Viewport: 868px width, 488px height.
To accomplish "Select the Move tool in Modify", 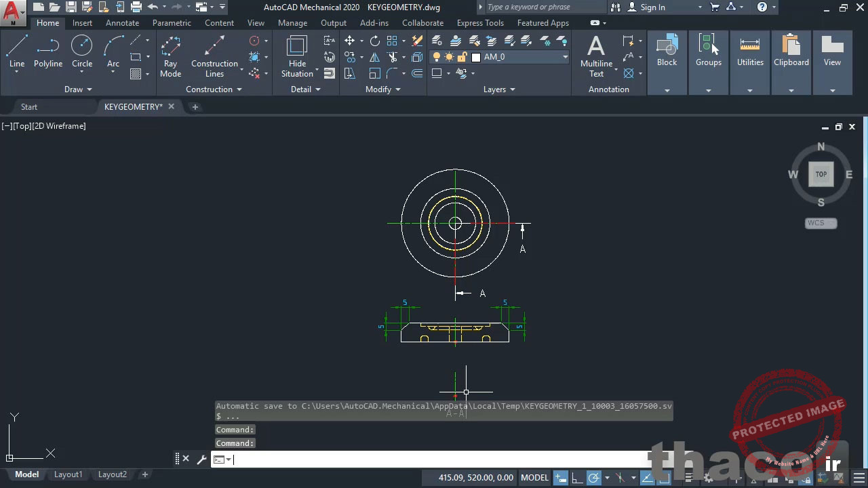I will click(349, 41).
